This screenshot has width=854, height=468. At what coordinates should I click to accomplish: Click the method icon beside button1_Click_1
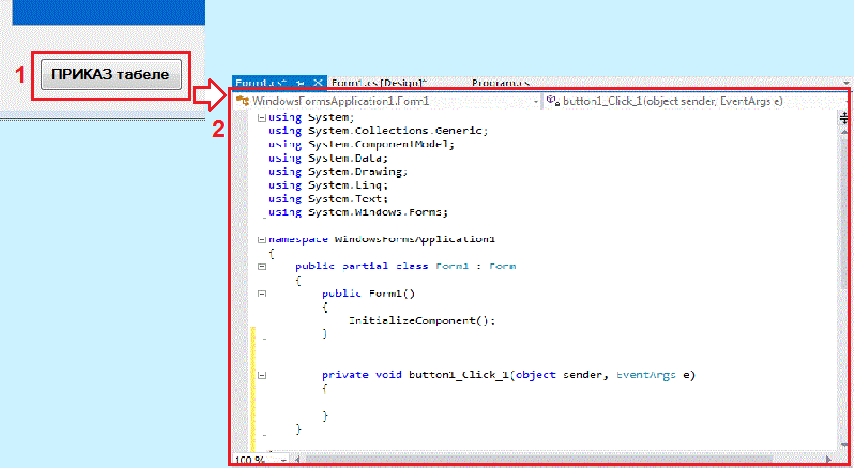pos(553,101)
